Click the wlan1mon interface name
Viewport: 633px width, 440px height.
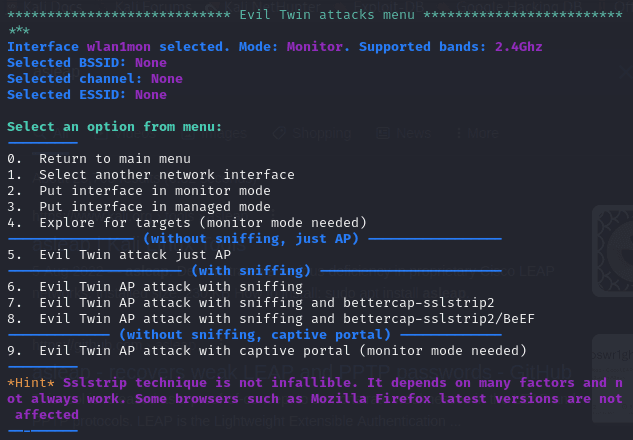pos(119,47)
